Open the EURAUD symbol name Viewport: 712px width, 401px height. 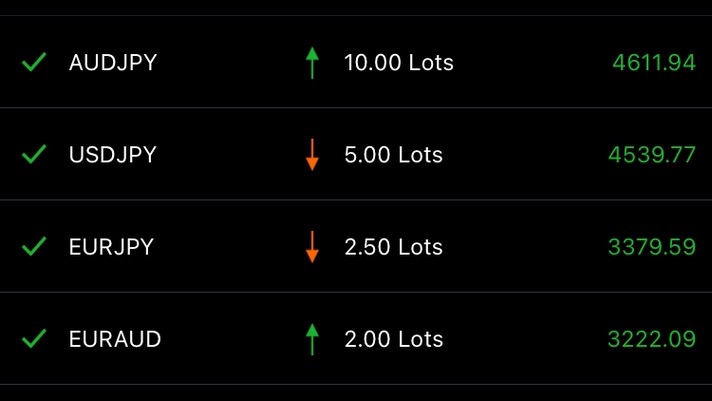[115, 339]
